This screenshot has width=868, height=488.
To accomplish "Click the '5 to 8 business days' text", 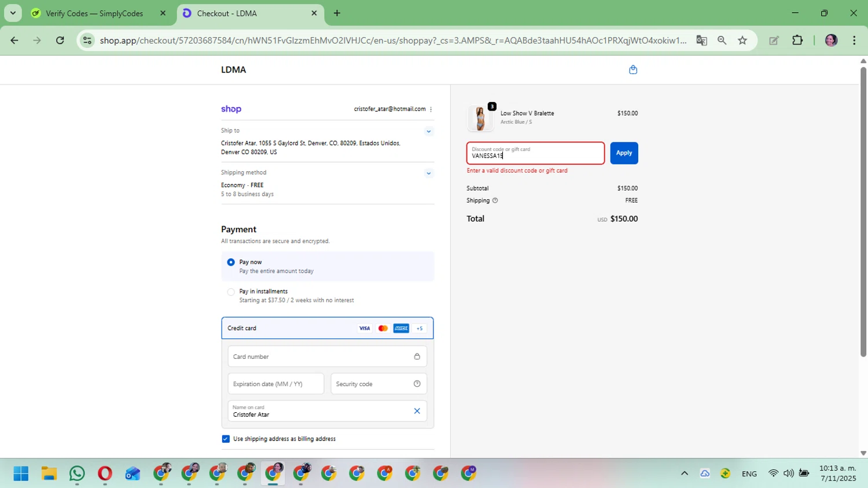I will pos(247,195).
